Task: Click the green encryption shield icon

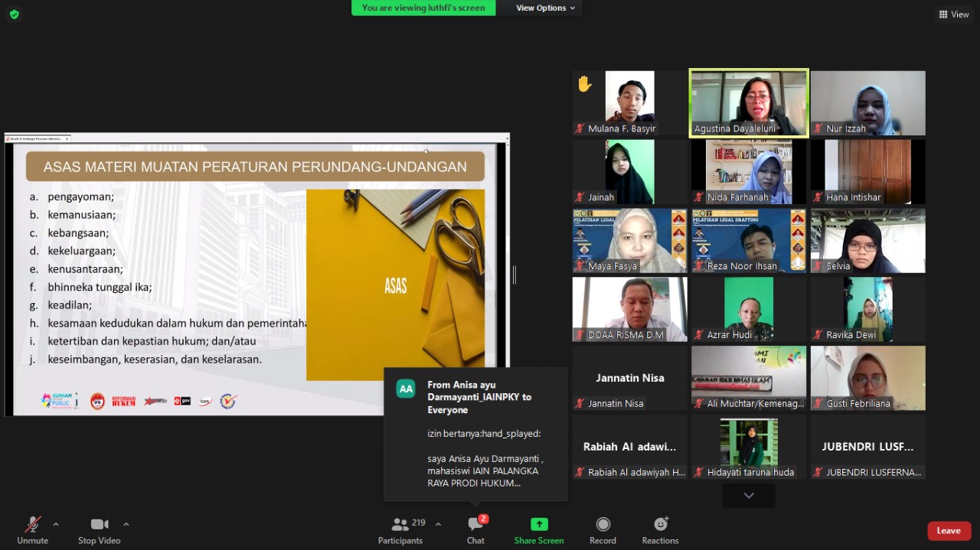Action: (x=14, y=14)
